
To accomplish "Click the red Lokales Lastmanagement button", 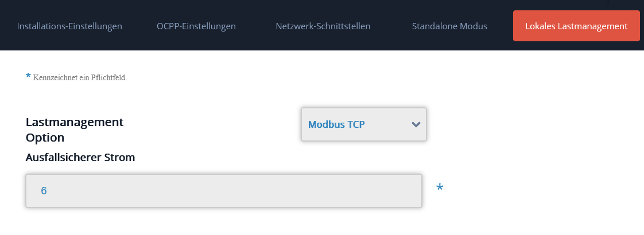I will 576,26.
